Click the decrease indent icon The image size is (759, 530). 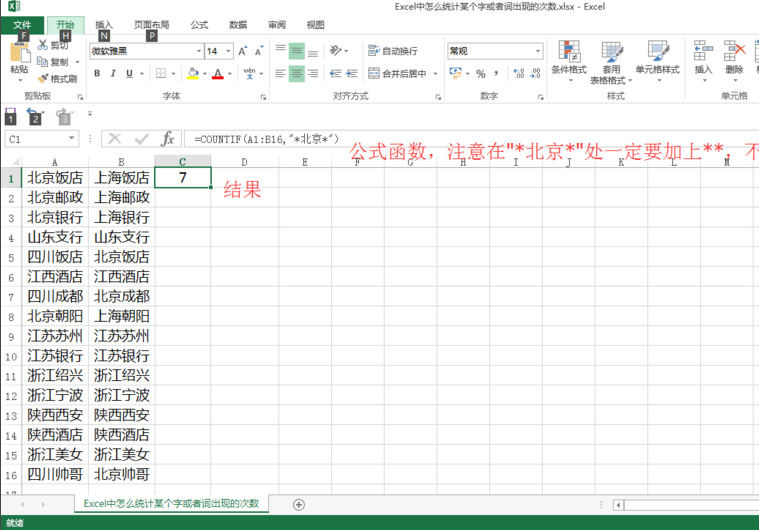[x=335, y=74]
